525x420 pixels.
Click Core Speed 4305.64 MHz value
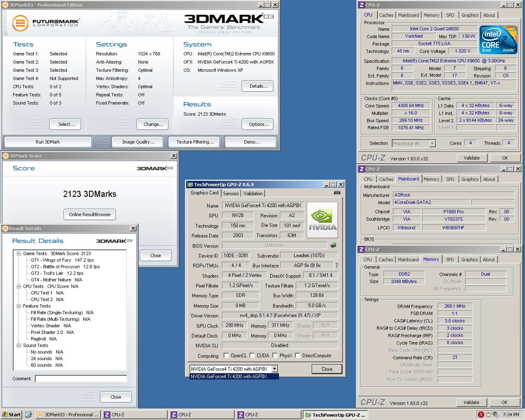tap(411, 105)
